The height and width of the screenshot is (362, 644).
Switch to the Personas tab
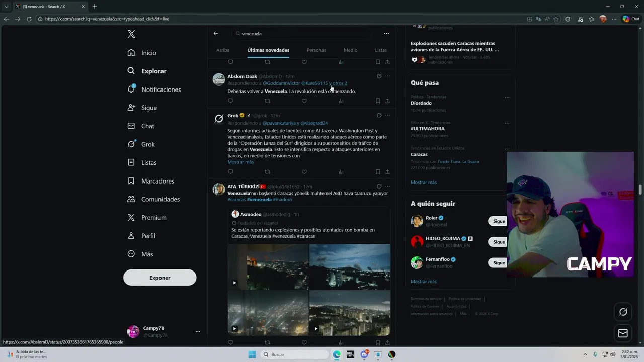(x=316, y=50)
